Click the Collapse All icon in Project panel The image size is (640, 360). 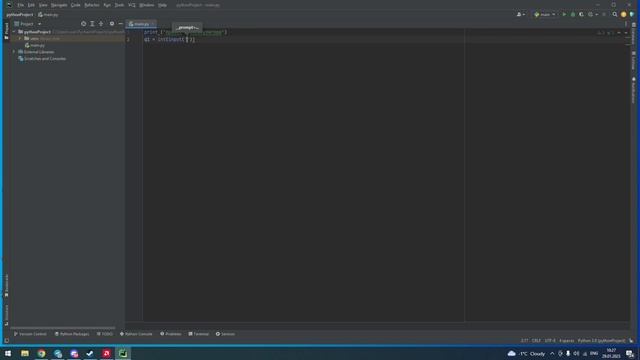tap(101, 24)
